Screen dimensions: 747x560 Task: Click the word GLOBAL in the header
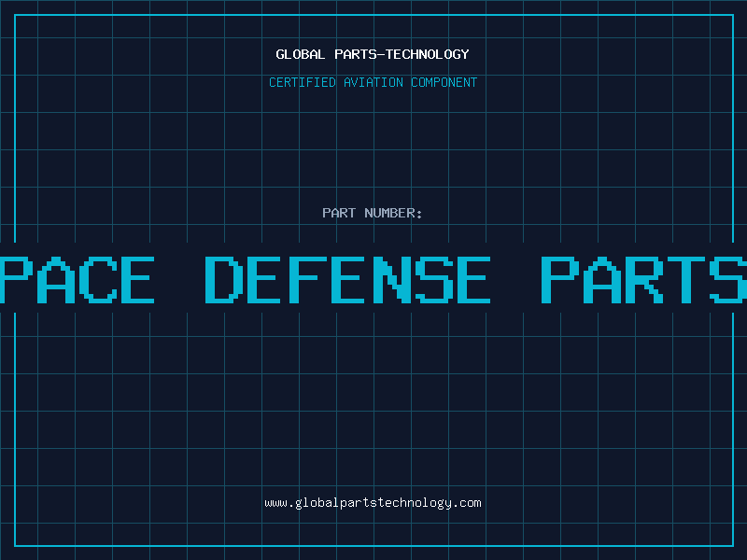click(x=300, y=54)
